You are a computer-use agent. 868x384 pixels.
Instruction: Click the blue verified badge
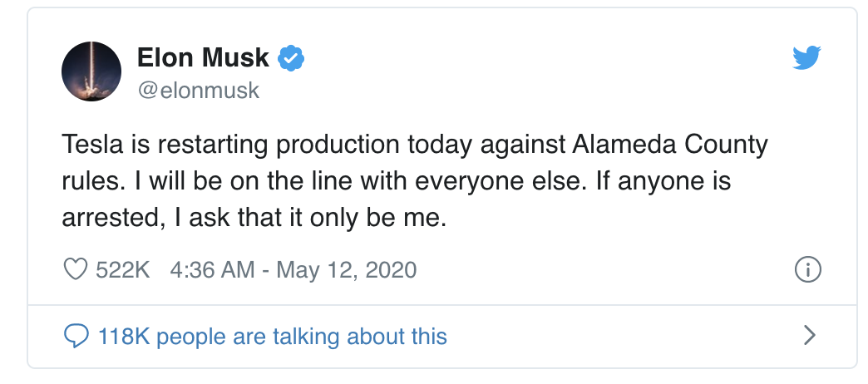pyautogui.click(x=291, y=57)
